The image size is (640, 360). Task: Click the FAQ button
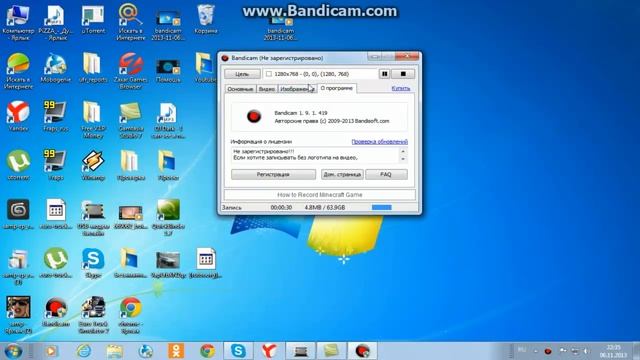pos(386,174)
